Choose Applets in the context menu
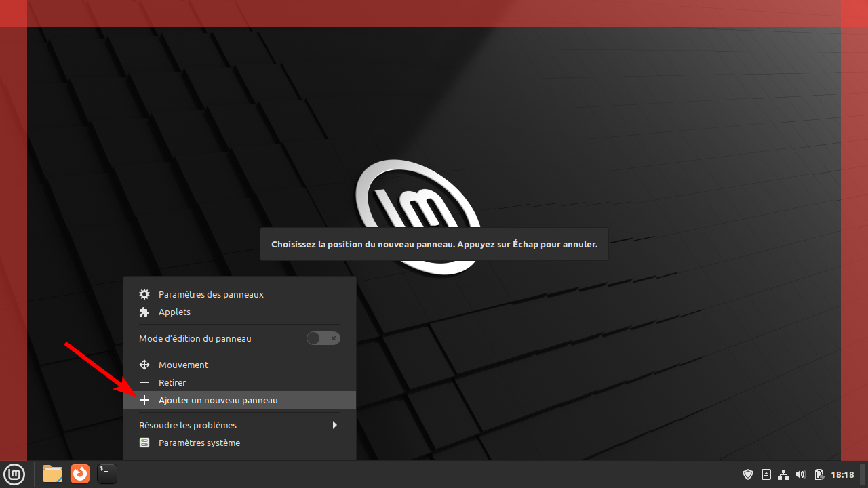The image size is (868, 488). tap(239, 312)
